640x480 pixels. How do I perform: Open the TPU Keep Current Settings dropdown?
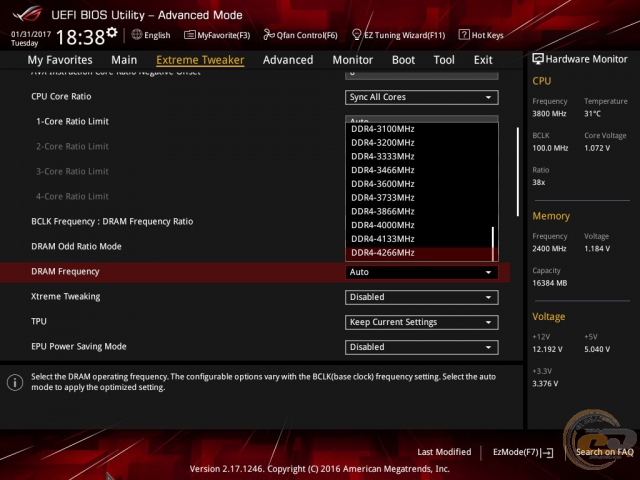coord(422,322)
